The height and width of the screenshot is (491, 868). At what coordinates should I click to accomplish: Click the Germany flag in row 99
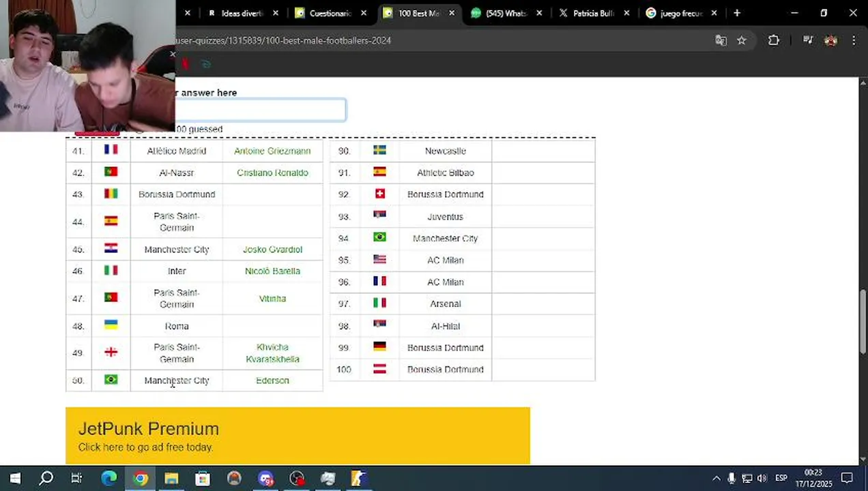[379, 346]
